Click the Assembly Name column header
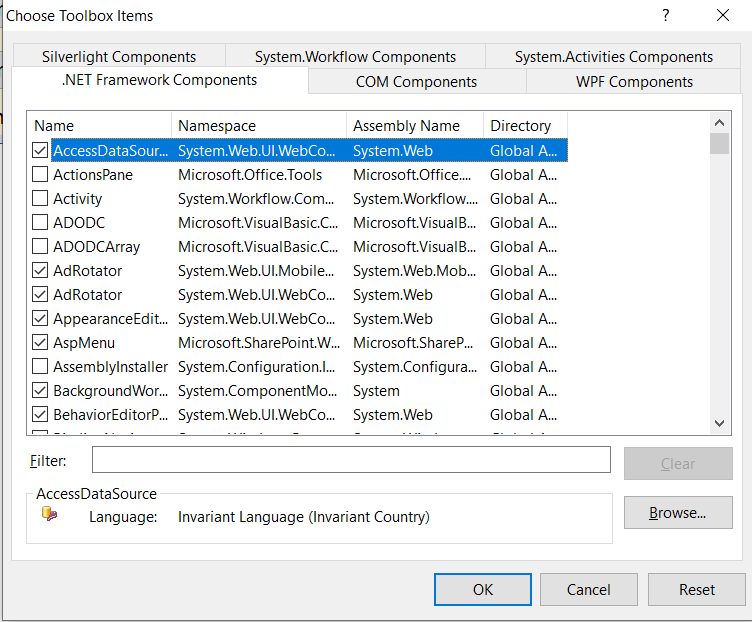The height and width of the screenshot is (622, 752). pos(415,126)
